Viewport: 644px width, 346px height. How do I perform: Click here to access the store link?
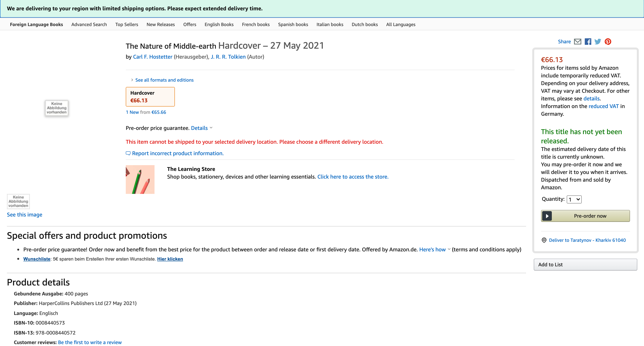[x=353, y=177]
